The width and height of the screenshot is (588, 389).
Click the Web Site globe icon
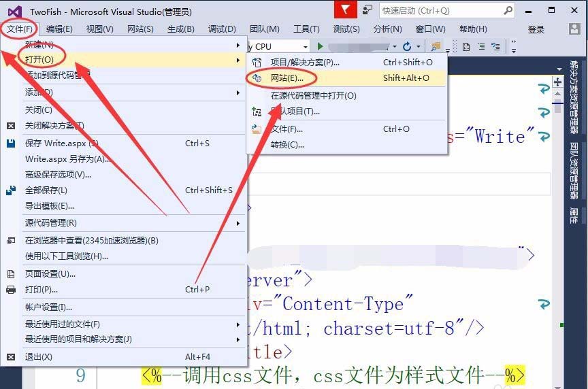pyautogui.click(x=257, y=78)
